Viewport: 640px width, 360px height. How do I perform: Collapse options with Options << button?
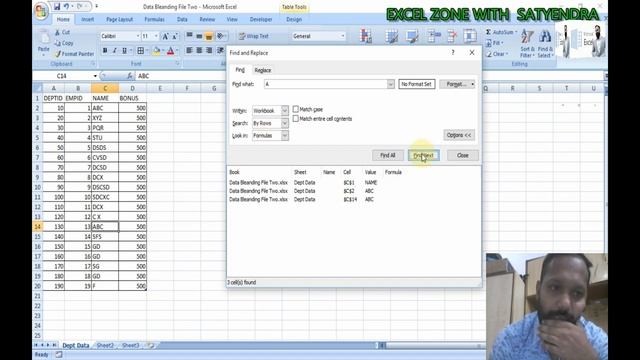459,135
